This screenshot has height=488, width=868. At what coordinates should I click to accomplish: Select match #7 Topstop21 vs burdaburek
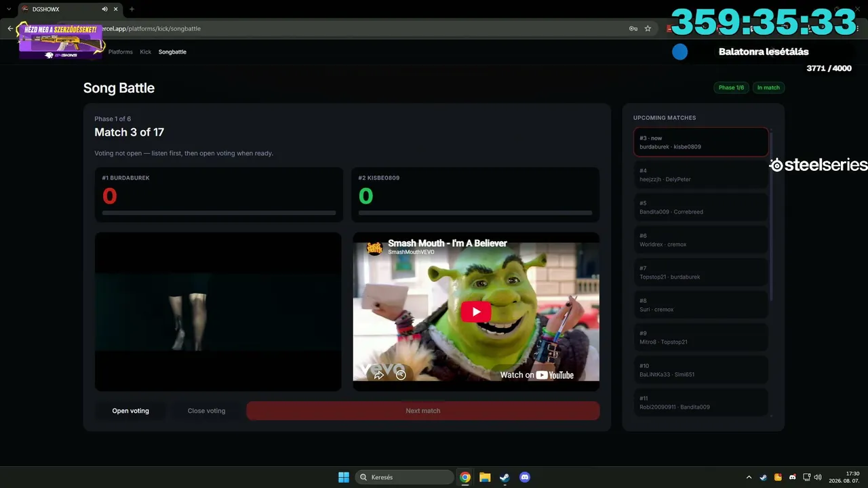(701, 272)
